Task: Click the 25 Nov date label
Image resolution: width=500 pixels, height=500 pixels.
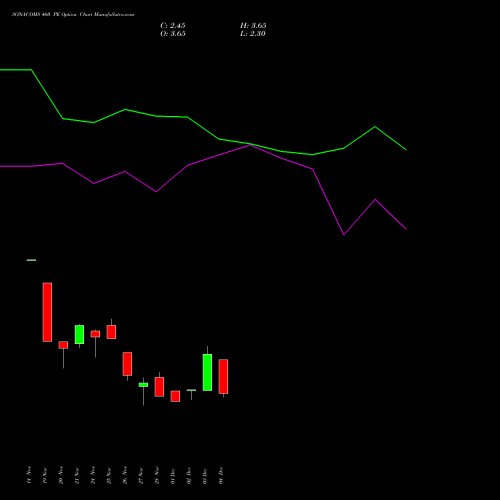Action: click(109, 475)
